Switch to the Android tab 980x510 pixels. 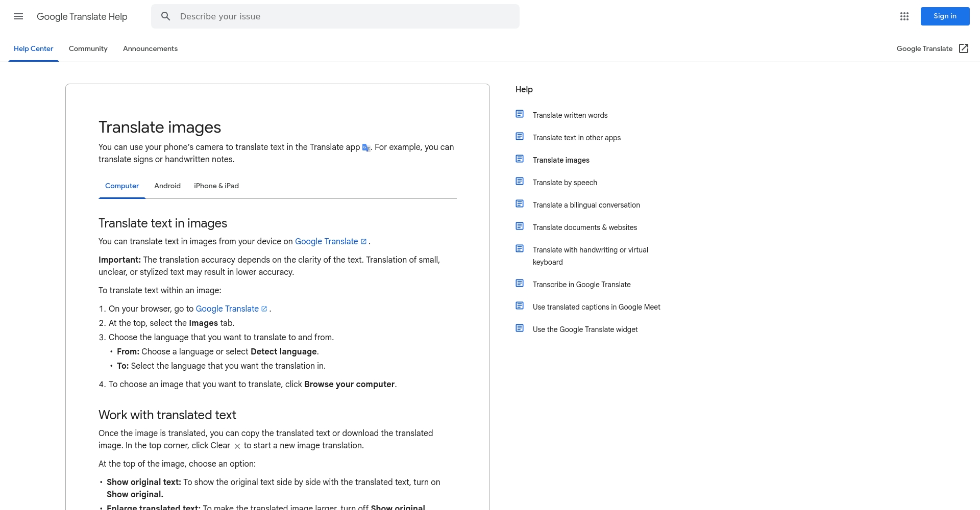click(167, 186)
